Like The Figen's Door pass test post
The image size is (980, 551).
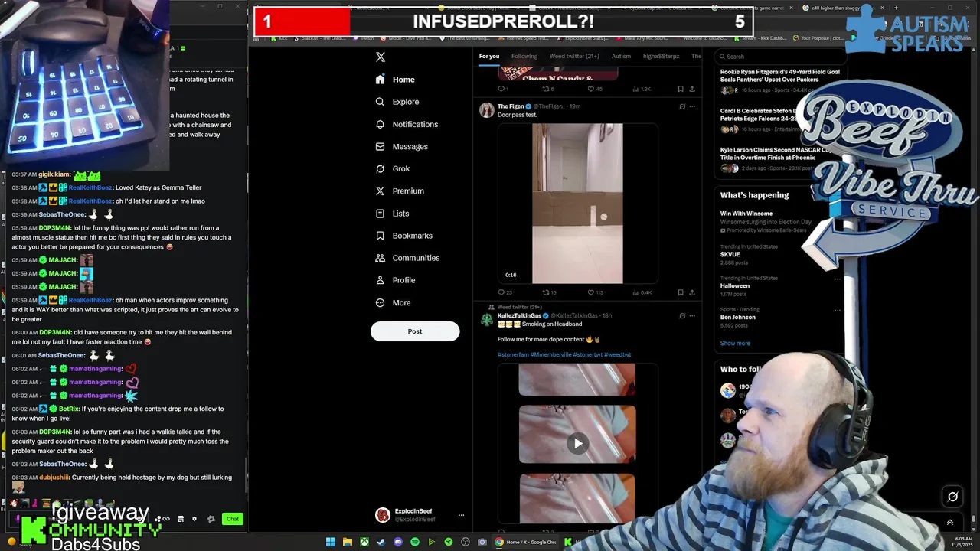pyautogui.click(x=594, y=292)
